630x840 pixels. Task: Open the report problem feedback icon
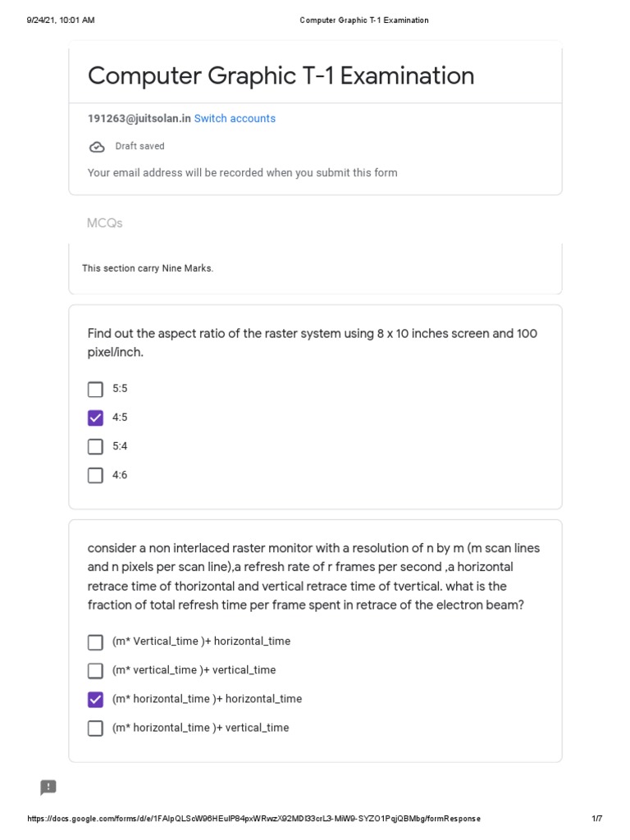point(48,787)
